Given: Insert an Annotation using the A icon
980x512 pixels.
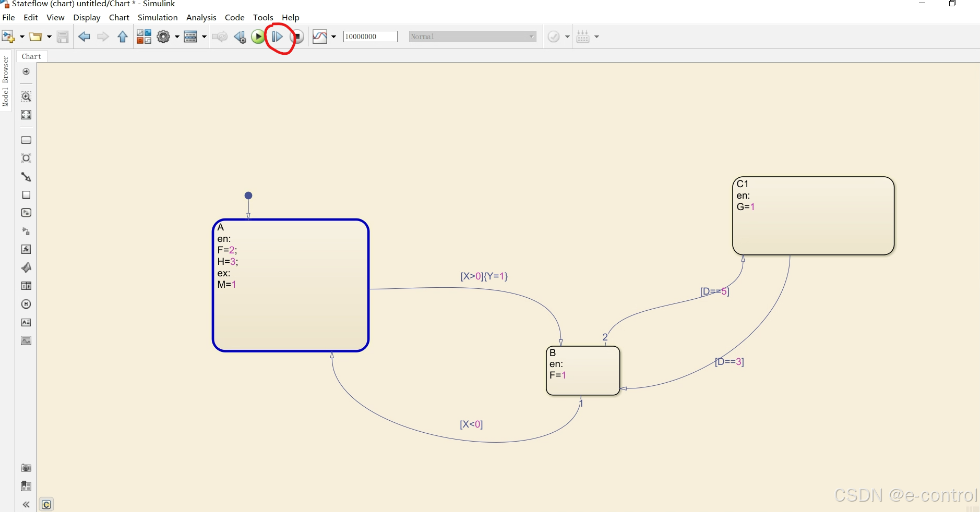Looking at the screenshot, I should point(26,322).
